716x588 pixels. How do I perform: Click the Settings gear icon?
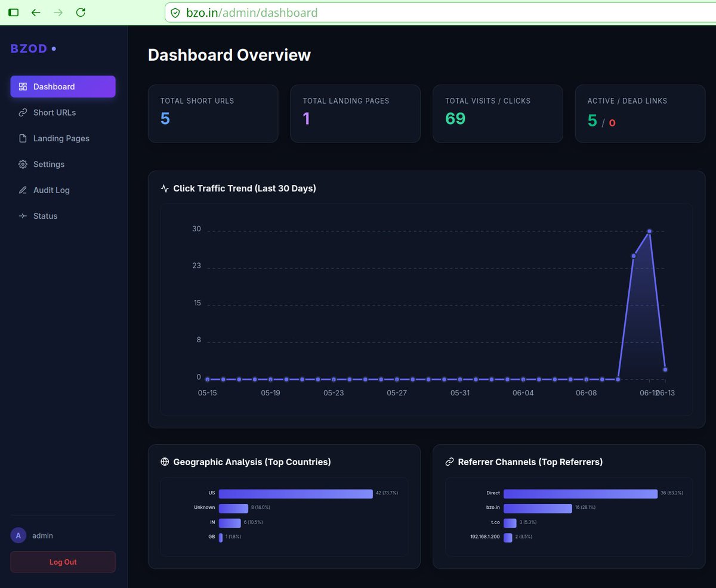[x=23, y=164]
